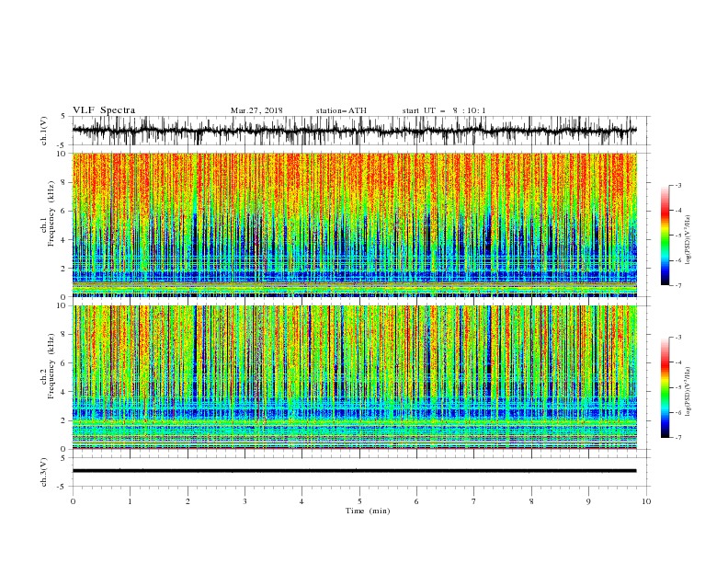Click the upper color scale bar for ch.1
The image size is (728, 563).
(665, 236)
